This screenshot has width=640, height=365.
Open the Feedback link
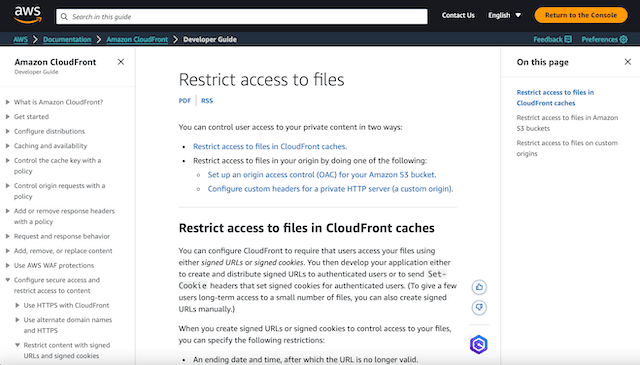tap(552, 39)
